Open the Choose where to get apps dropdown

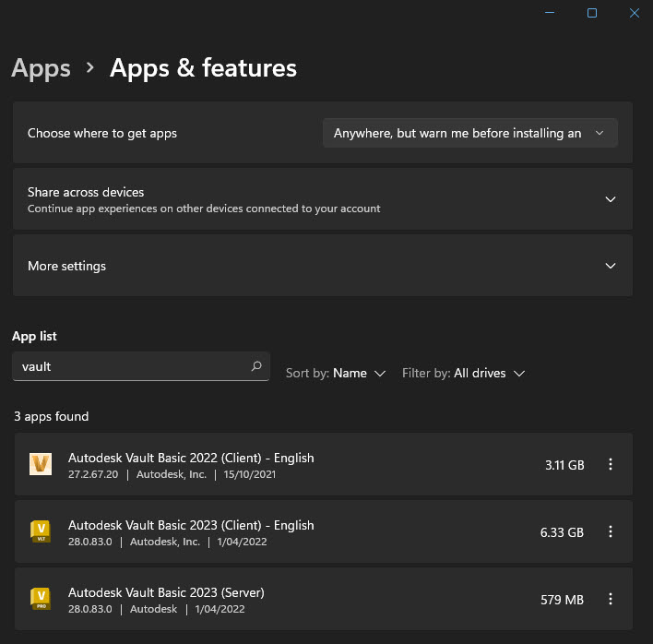pos(469,133)
